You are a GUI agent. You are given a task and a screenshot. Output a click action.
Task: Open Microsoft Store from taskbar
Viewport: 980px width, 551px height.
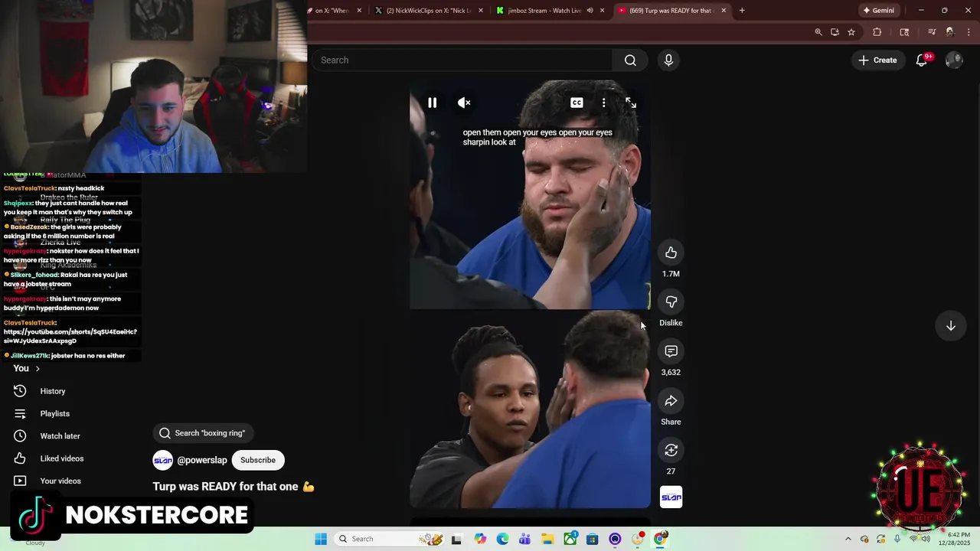click(x=593, y=539)
